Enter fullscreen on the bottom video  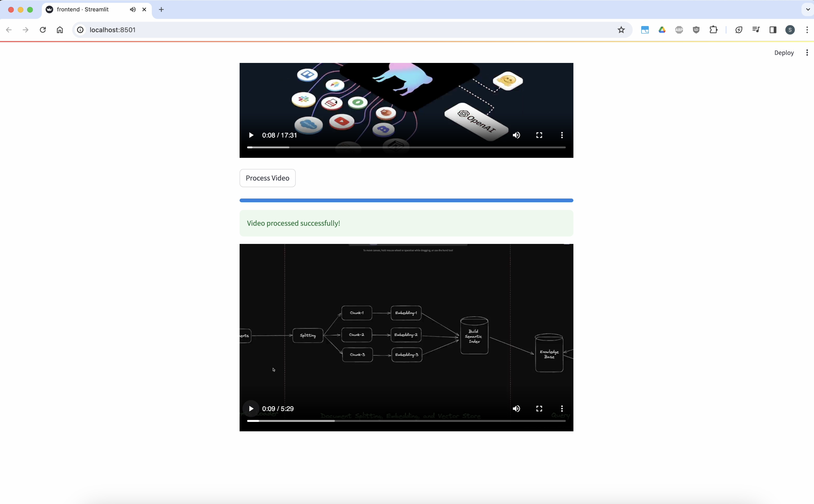pos(539,409)
